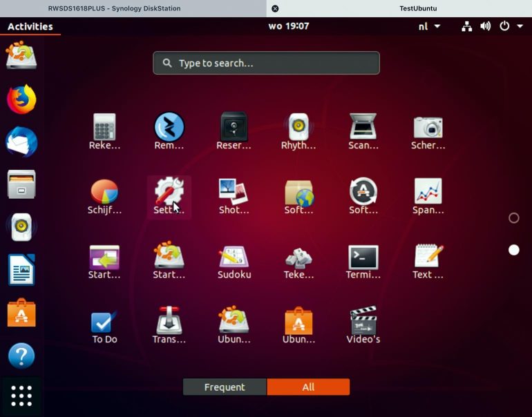Launch the Video's player app
This screenshot has width=532, height=417.
point(363,325)
